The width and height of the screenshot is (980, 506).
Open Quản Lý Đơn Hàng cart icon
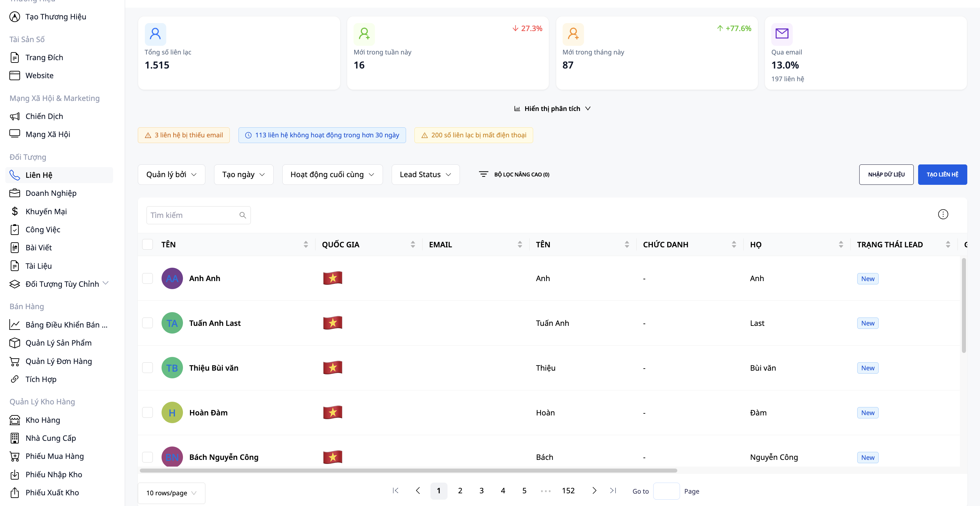(x=15, y=361)
